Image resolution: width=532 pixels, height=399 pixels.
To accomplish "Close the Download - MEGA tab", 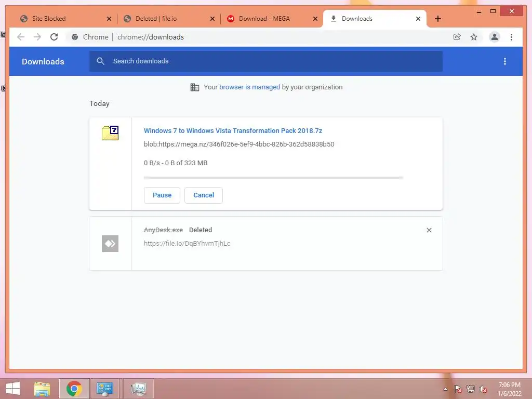I will 315,19.
